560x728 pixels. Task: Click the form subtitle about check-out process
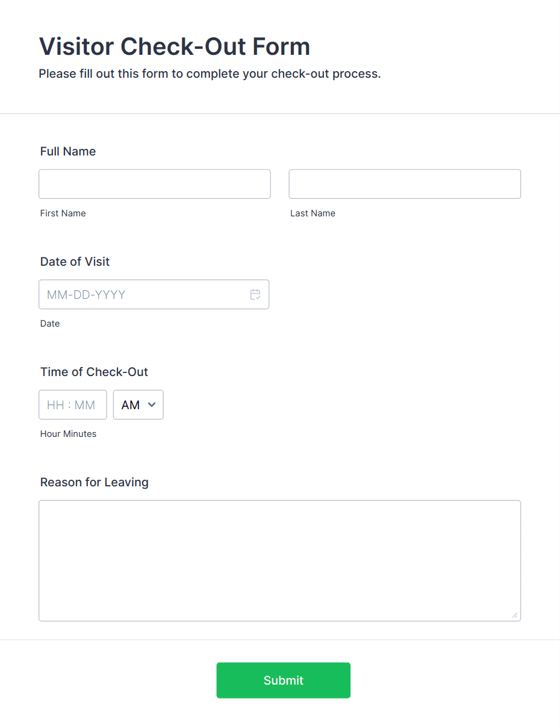(210, 74)
